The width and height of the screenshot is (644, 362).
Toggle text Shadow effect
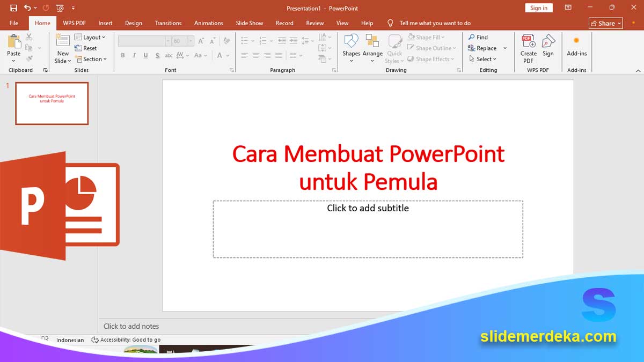click(157, 55)
